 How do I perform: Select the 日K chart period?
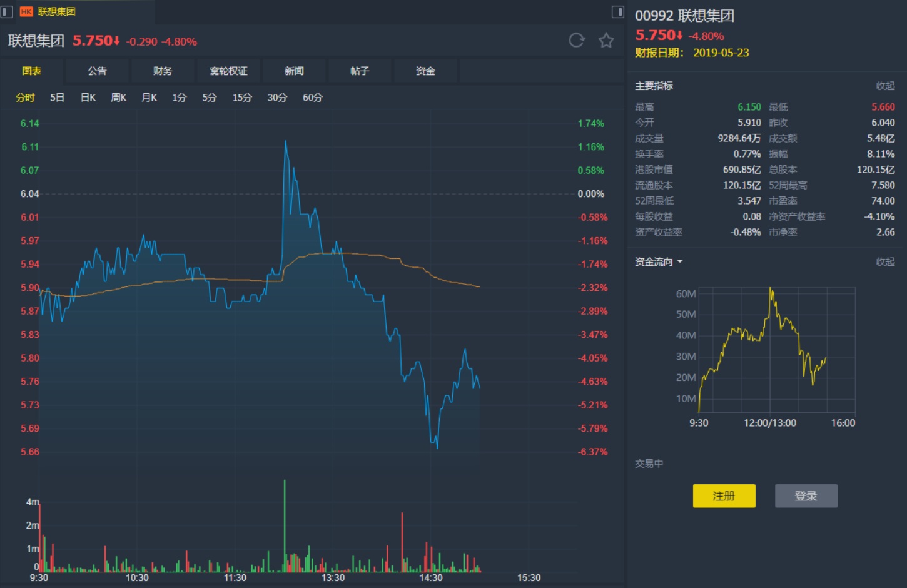[88, 98]
